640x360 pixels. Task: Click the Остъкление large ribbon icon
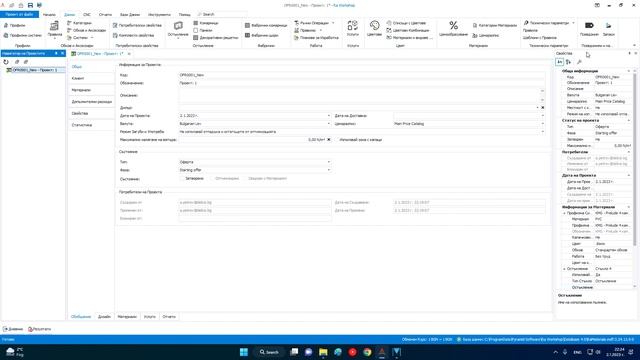[x=178, y=29]
